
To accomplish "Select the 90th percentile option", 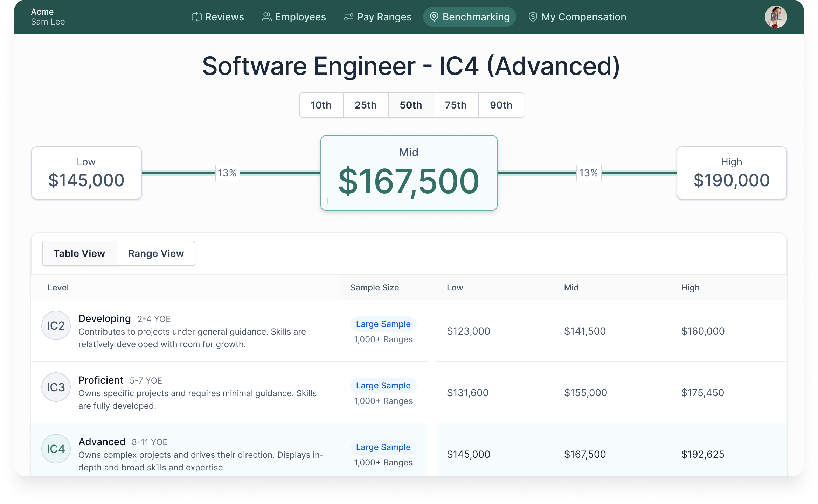I will [x=501, y=105].
